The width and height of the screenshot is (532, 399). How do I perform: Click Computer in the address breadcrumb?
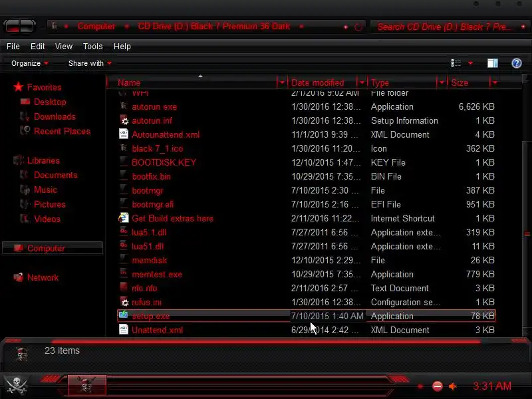(96, 26)
